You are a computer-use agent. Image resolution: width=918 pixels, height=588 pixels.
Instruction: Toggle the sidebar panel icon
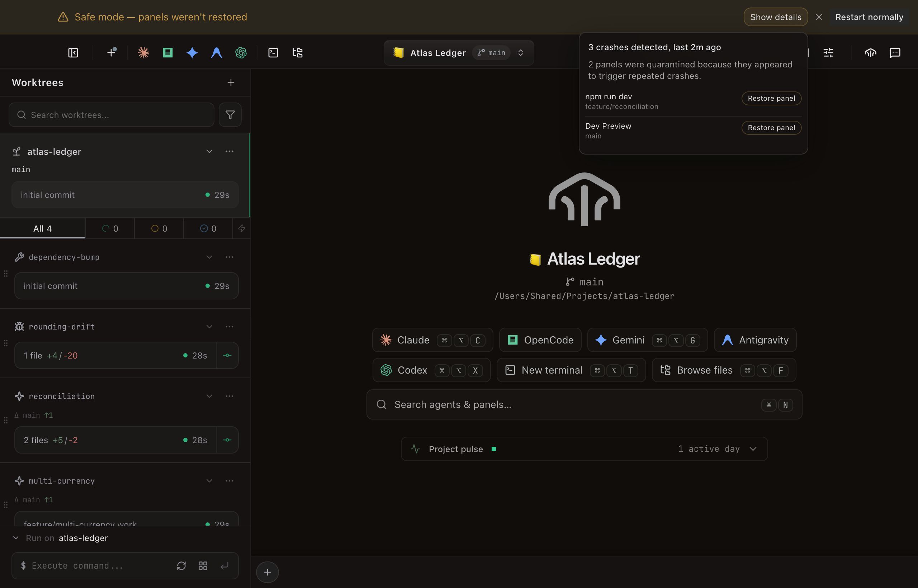[73, 53]
